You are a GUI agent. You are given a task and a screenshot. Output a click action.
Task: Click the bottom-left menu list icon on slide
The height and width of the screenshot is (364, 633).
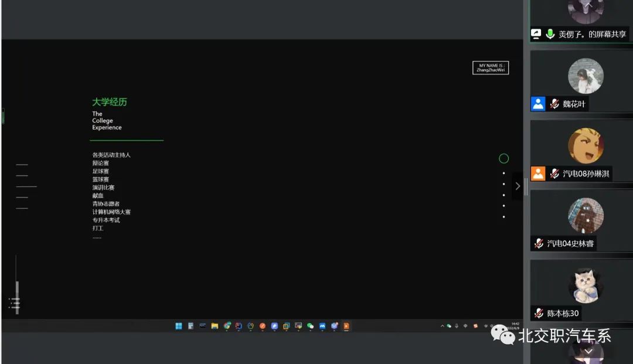point(15,303)
